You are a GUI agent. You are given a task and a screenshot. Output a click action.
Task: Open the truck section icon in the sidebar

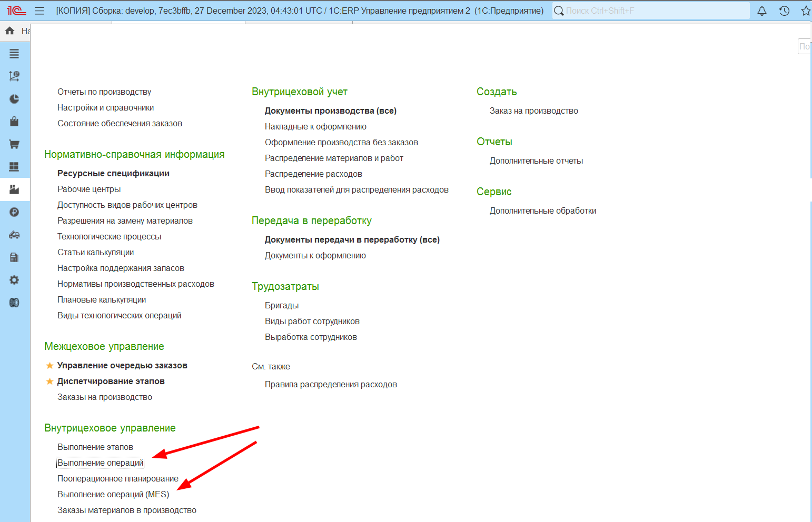(14, 235)
